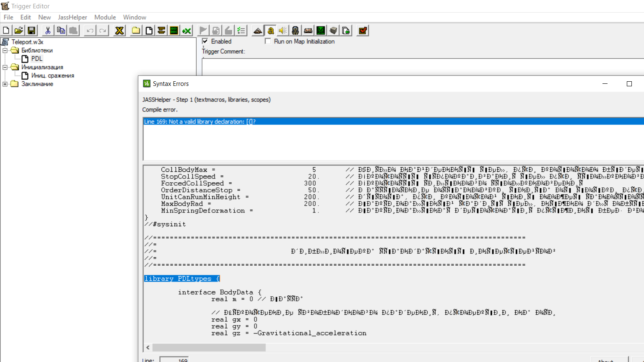Add a new trigger comment via the lines icon
Viewport: 644px width, 362px height.
click(161, 31)
